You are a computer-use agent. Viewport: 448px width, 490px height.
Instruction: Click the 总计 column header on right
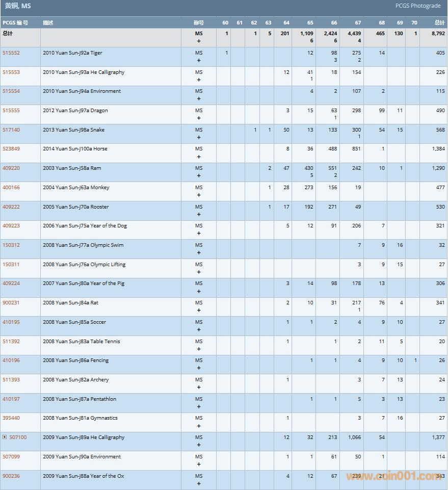[439, 23]
